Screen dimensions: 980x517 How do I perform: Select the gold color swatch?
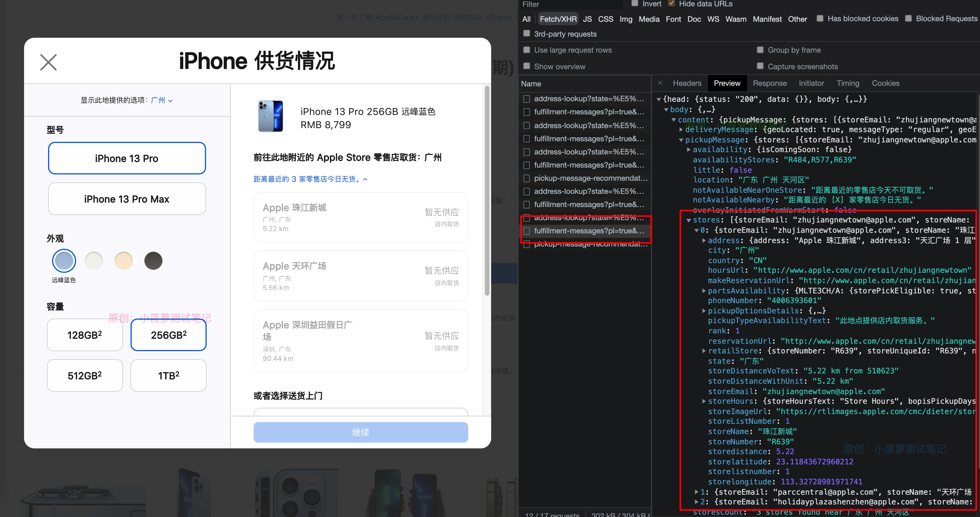click(123, 261)
